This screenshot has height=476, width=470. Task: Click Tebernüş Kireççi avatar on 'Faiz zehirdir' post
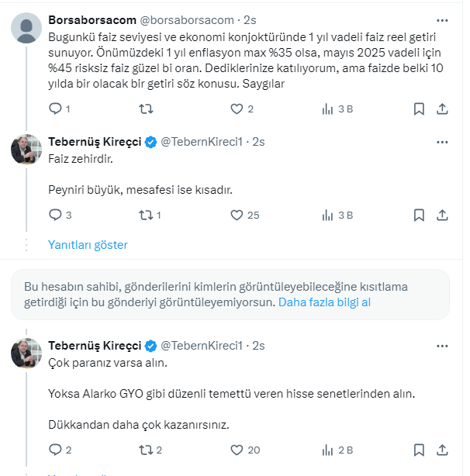[x=26, y=148]
